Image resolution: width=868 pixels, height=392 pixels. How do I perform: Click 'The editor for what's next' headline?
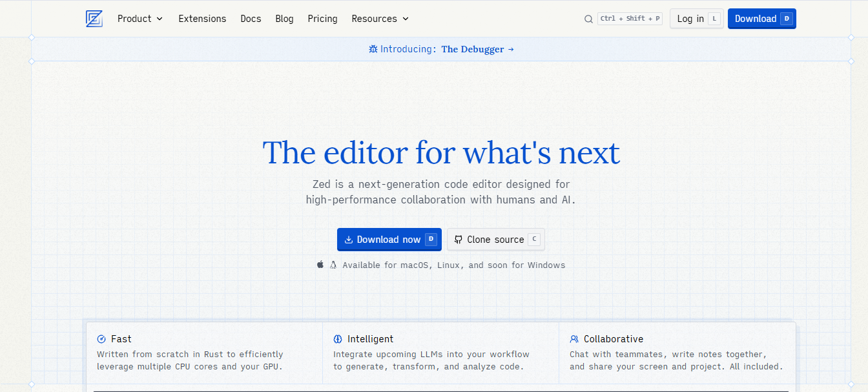pyautogui.click(x=441, y=152)
